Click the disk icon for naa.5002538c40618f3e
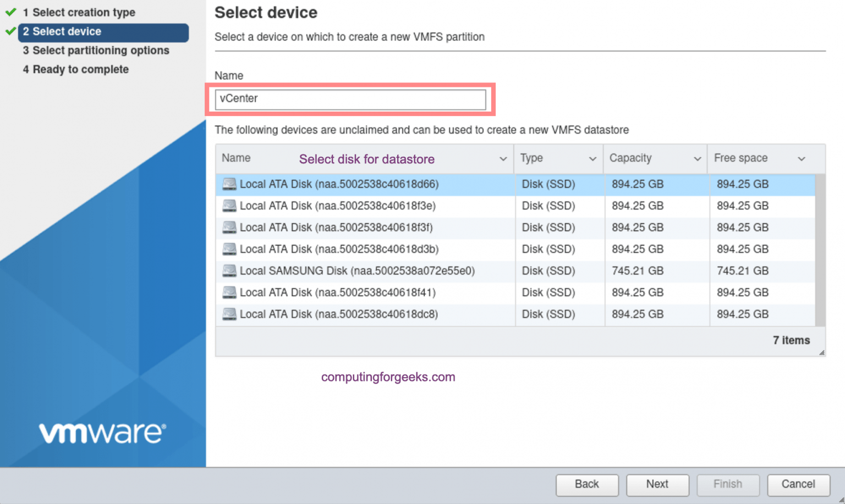This screenshot has width=845, height=504. click(229, 206)
